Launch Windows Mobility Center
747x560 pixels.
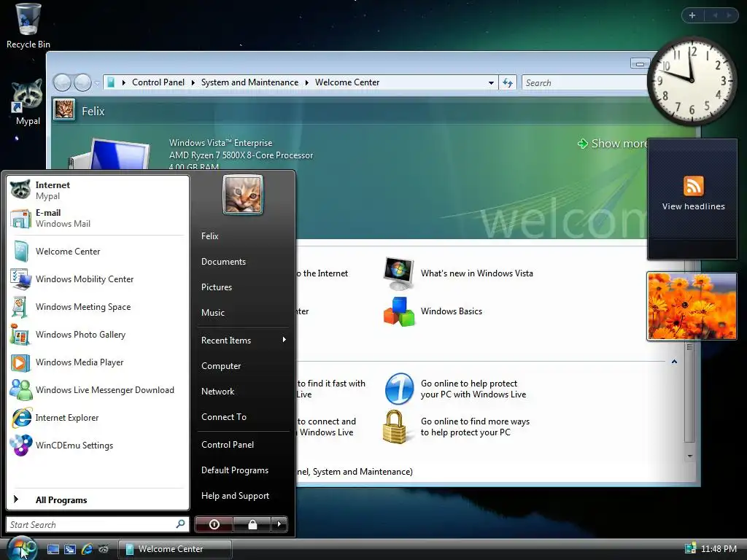point(98,279)
